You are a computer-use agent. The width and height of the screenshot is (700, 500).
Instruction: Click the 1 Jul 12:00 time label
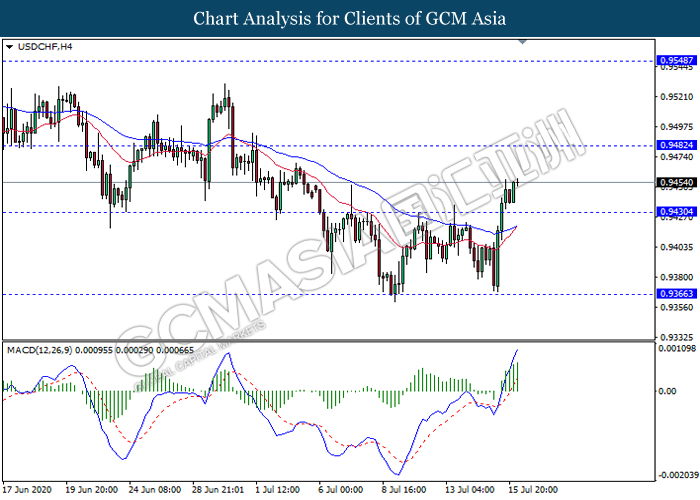[x=278, y=490]
